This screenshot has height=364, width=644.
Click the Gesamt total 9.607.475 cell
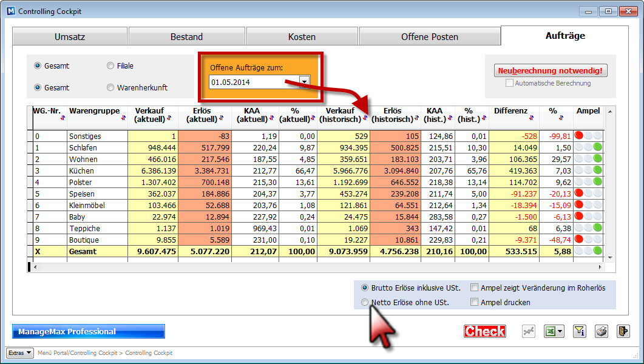(153, 251)
